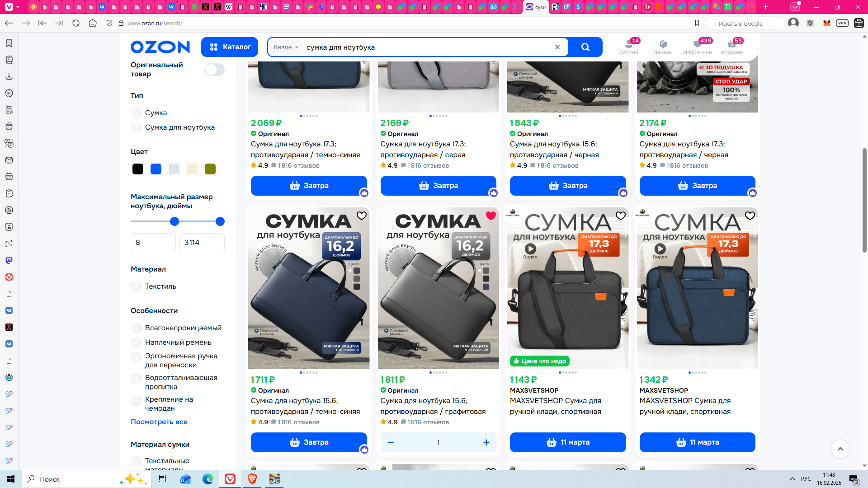This screenshot has height=488, width=868.
Task: Open Избранное favorites icon
Action: click(x=697, y=46)
